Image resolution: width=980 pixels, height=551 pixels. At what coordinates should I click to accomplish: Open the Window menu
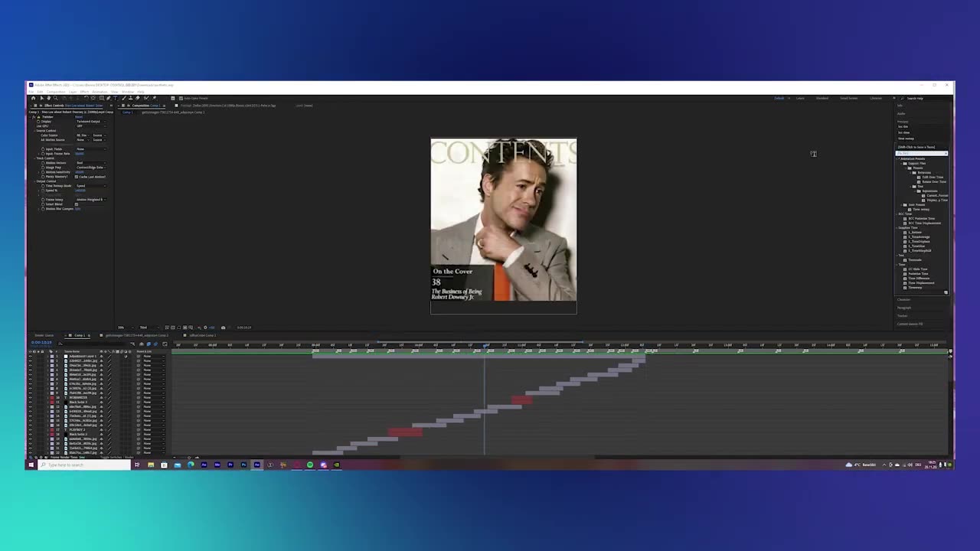click(128, 92)
